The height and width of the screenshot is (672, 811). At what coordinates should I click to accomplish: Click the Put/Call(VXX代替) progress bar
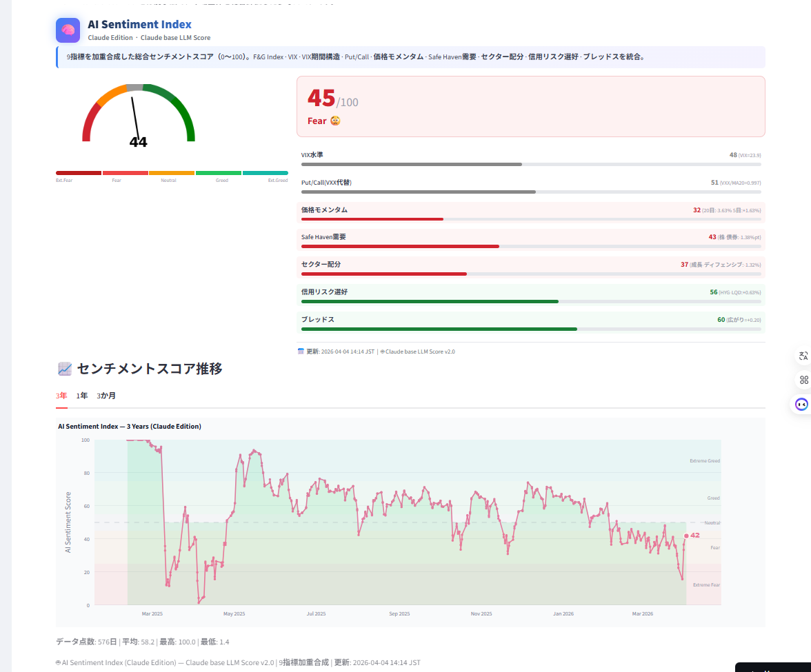pos(531,192)
